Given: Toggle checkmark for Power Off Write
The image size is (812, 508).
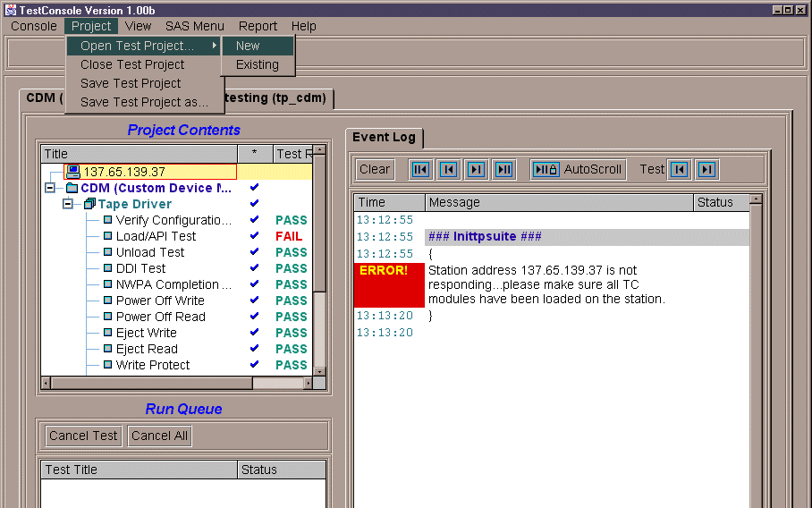Looking at the screenshot, I should point(254,300).
